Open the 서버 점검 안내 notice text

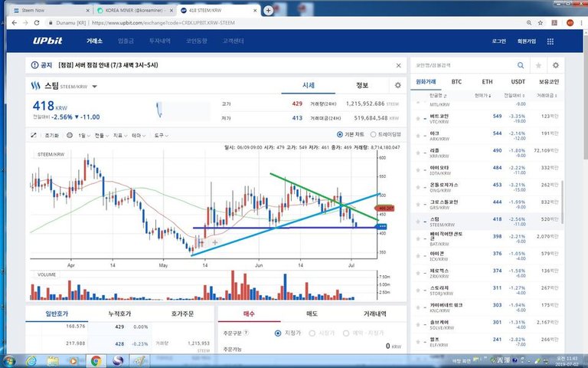coord(108,65)
